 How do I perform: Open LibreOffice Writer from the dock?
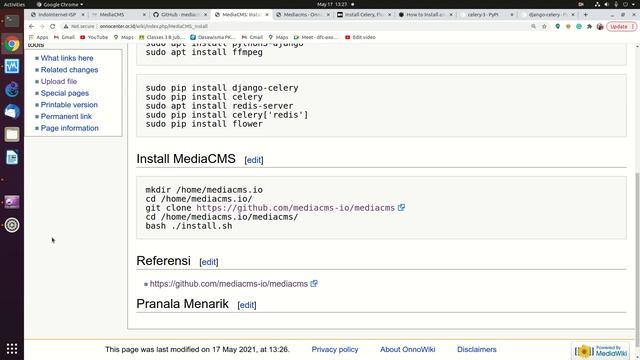click(x=12, y=157)
